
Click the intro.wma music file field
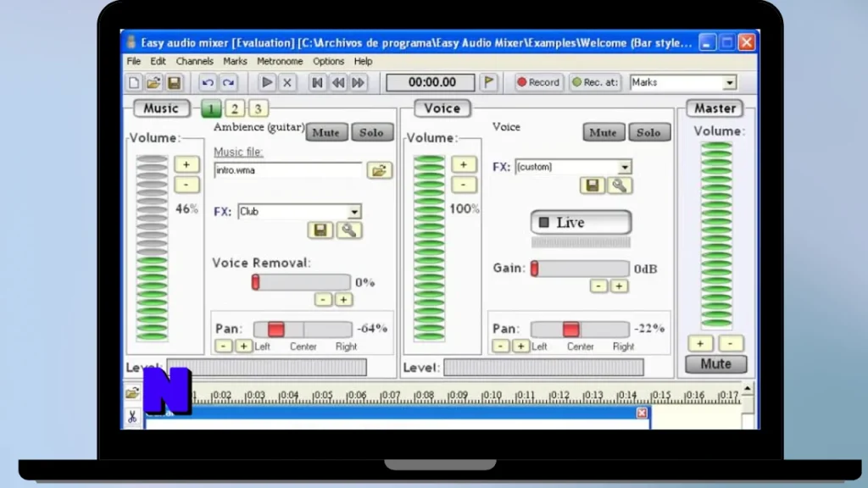click(x=288, y=169)
